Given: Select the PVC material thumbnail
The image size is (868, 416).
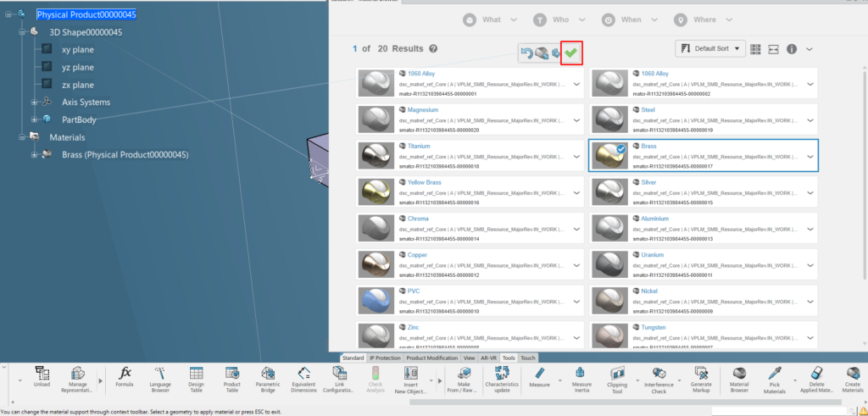Looking at the screenshot, I should (x=376, y=302).
